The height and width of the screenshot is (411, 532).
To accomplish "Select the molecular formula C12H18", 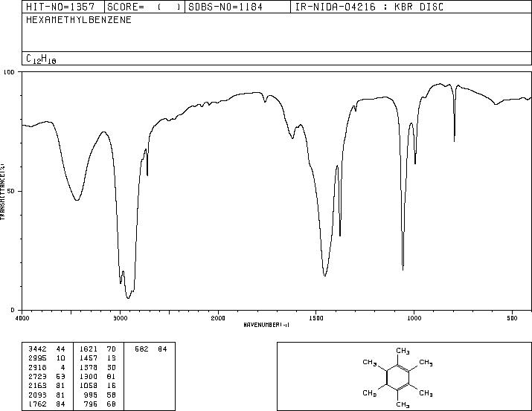I will tap(41, 59).
